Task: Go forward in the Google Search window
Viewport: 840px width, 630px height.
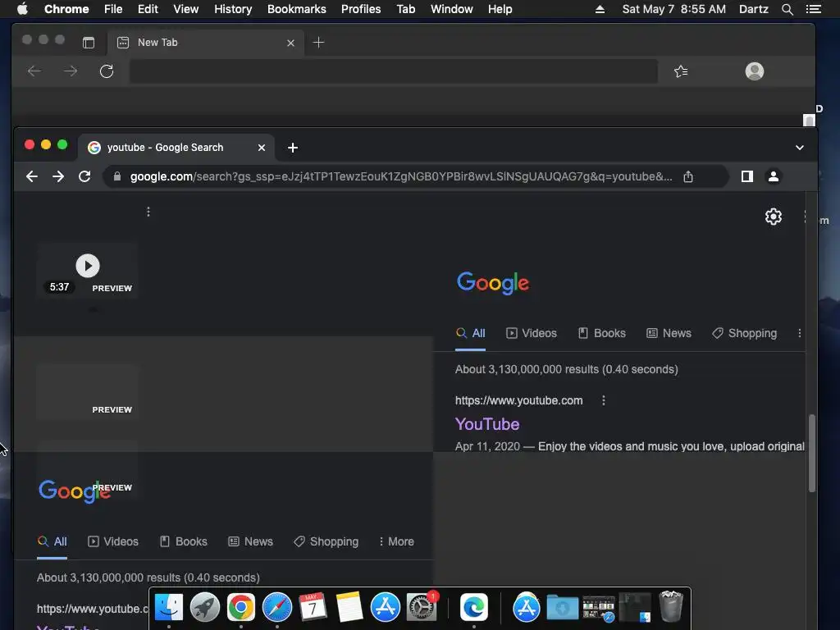Action: (x=58, y=176)
